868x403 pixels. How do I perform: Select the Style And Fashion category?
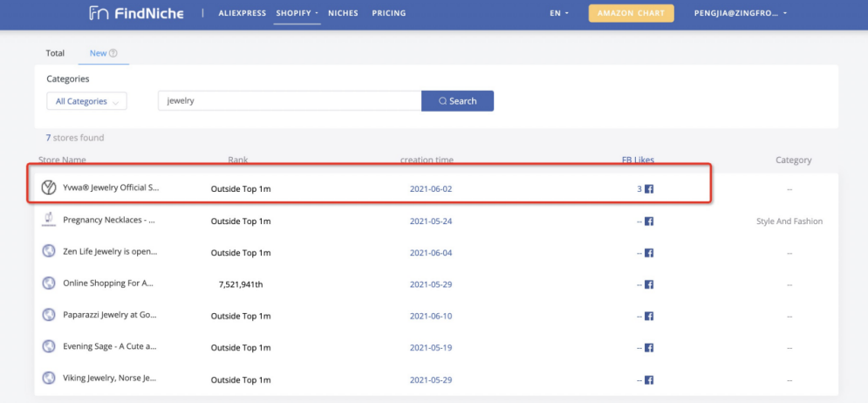pos(789,222)
